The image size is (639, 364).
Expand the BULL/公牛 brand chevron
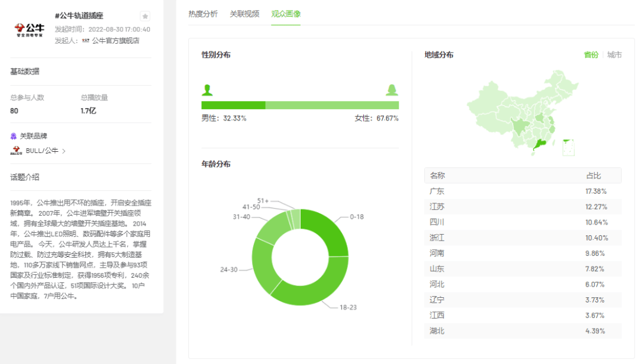coord(64,151)
